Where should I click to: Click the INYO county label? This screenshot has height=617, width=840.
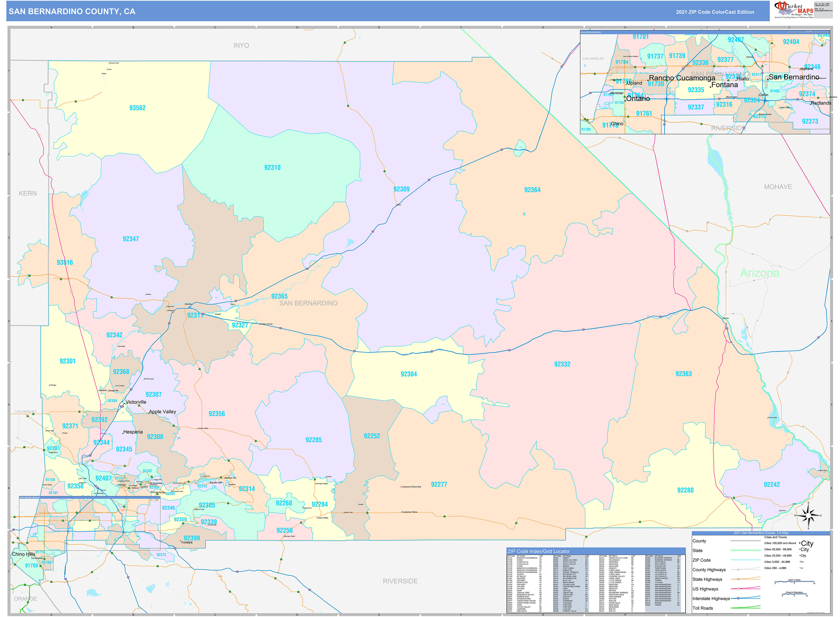pos(241,45)
